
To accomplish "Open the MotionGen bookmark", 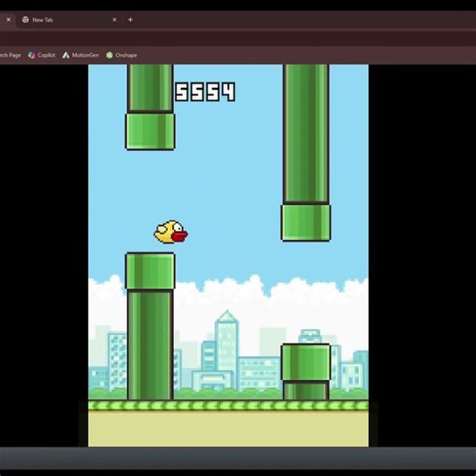I will (81, 55).
